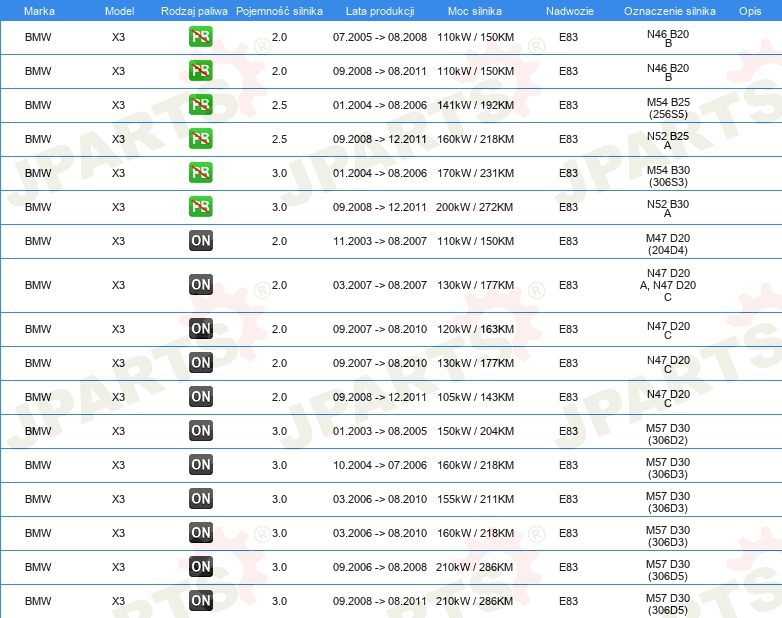The height and width of the screenshot is (618, 782).
Task: Click X3 model cell in 120kW / 163KM row
Action: tap(118, 329)
